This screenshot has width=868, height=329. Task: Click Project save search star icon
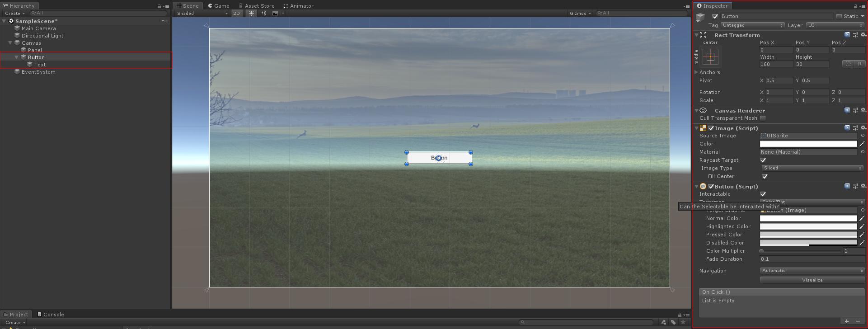click(683, 322)
